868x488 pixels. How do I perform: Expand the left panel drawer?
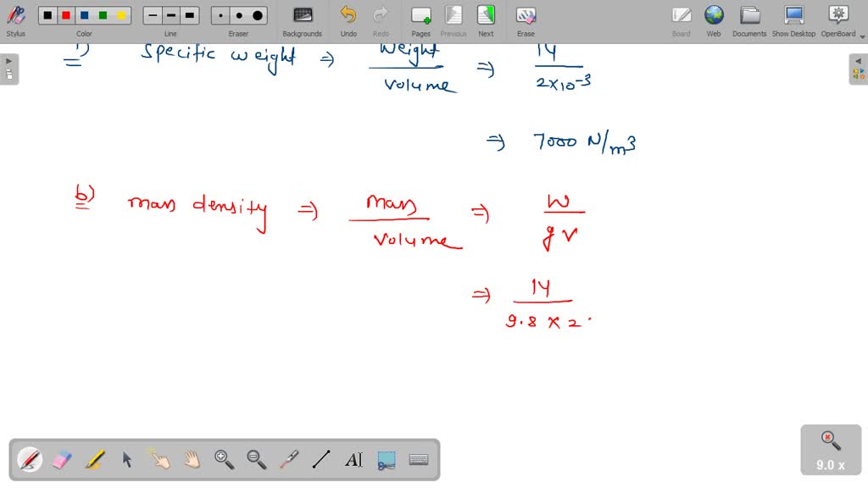coord(7,59)
